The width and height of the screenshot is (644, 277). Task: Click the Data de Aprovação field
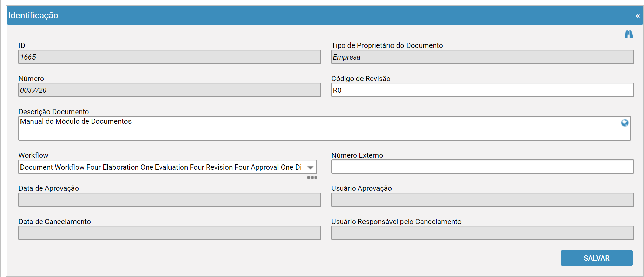(169, 200)
